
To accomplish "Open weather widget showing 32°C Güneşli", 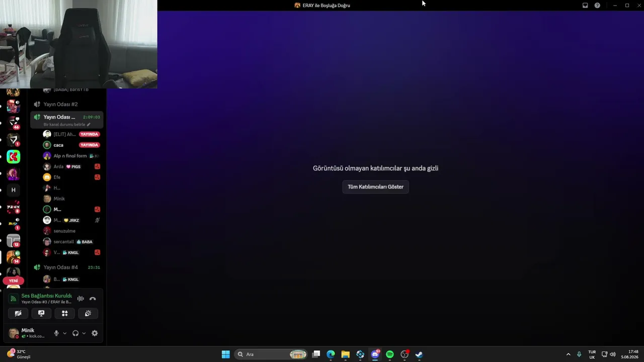I will (x=19, y=354).
